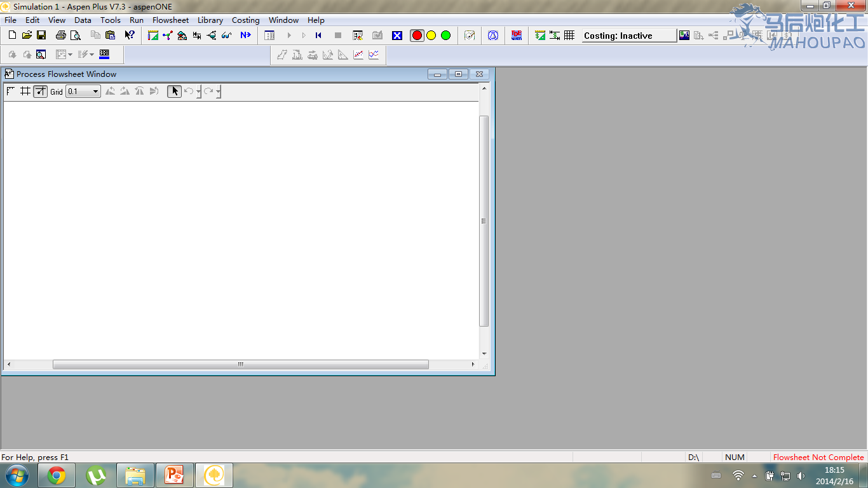Click the blue X icon in toolbar

(x=397, y=36)
